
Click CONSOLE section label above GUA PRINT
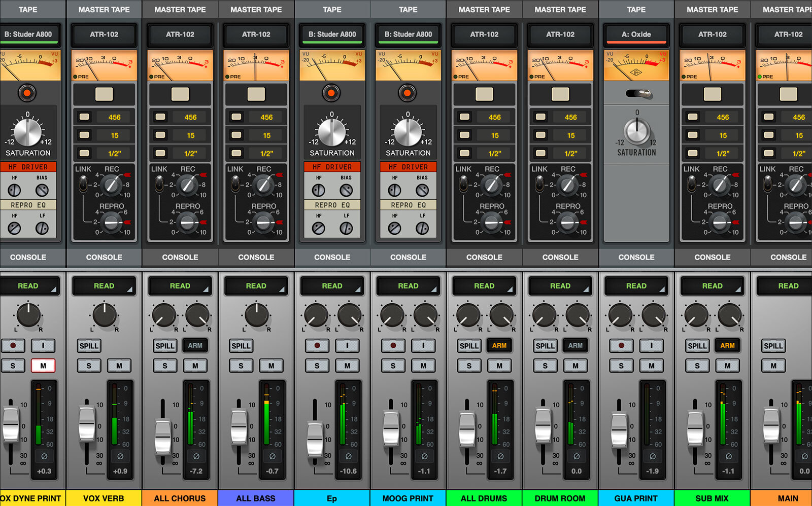tap(636, 257)
